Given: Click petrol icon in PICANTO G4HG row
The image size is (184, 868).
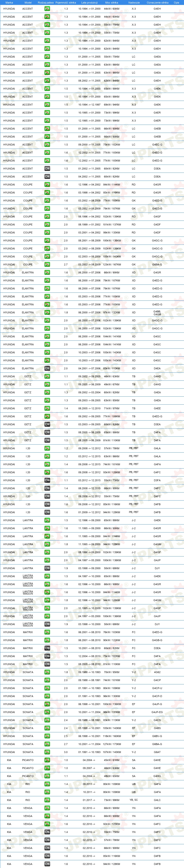Looking at the screenshot, I should click(x=47, y=776).
